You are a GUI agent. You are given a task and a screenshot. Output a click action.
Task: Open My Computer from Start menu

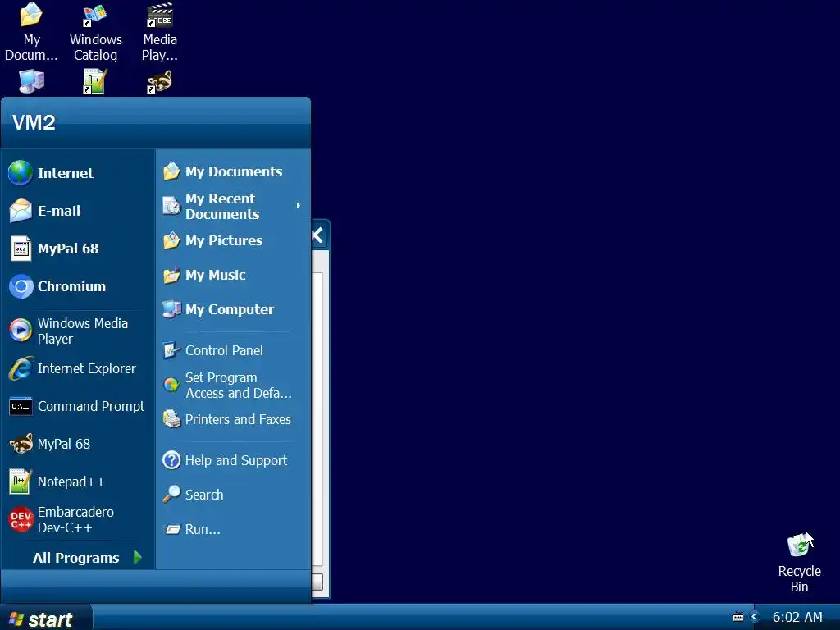(x=233, y=309)
